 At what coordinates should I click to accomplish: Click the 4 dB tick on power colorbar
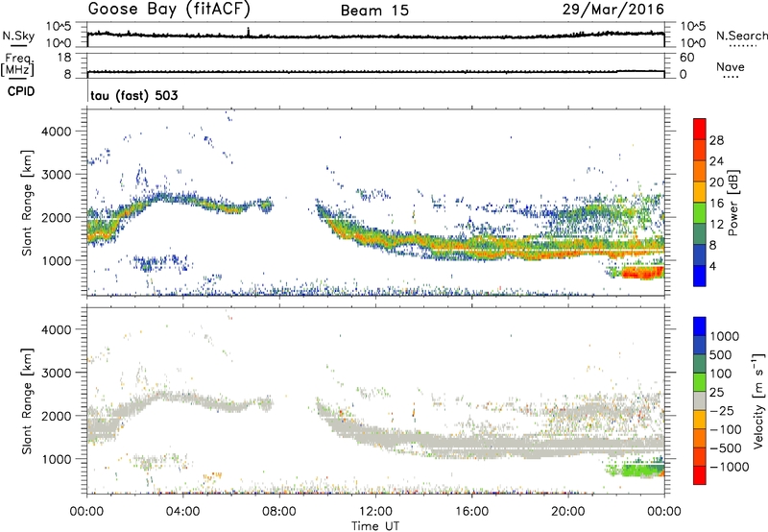[712, 266]
